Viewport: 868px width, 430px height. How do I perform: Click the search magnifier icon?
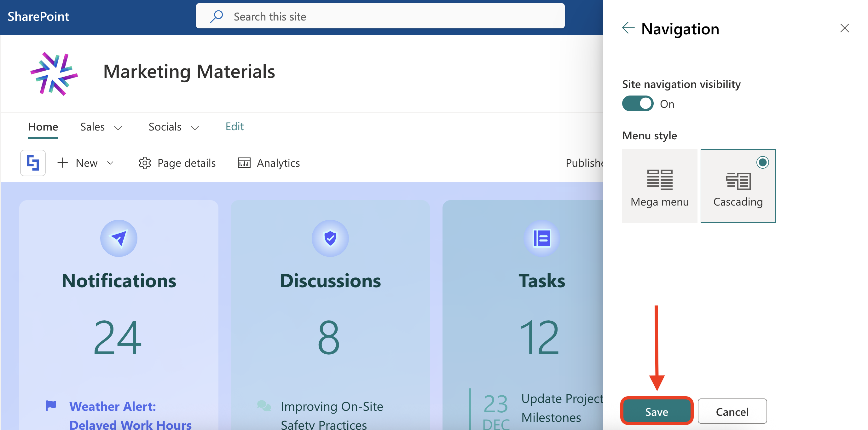(x=216, y=16)
